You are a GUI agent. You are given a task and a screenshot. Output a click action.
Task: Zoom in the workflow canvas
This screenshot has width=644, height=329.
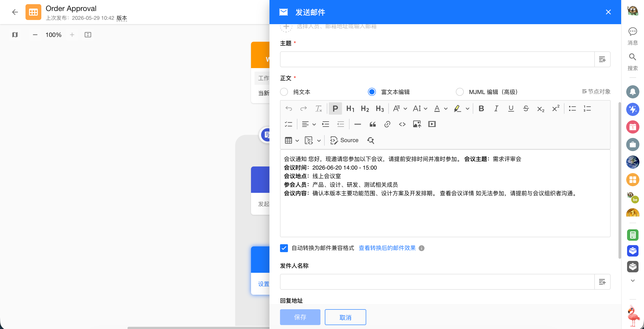[72, 35]
